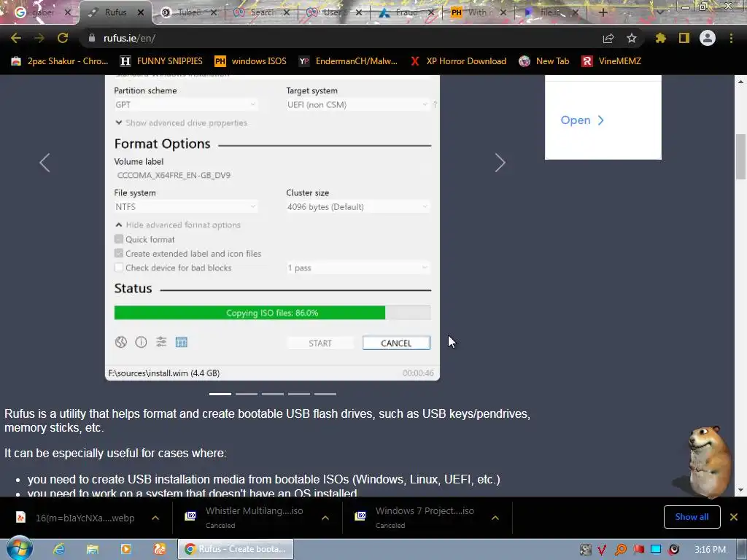Launch Internet Explorer from the taskbar
This screenshot has width=747, height=560.
coord(59,549)
